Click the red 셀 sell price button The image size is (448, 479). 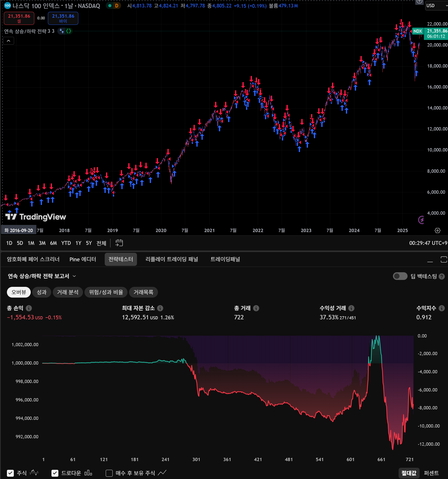pyautogui.click(x=19, y=18)
